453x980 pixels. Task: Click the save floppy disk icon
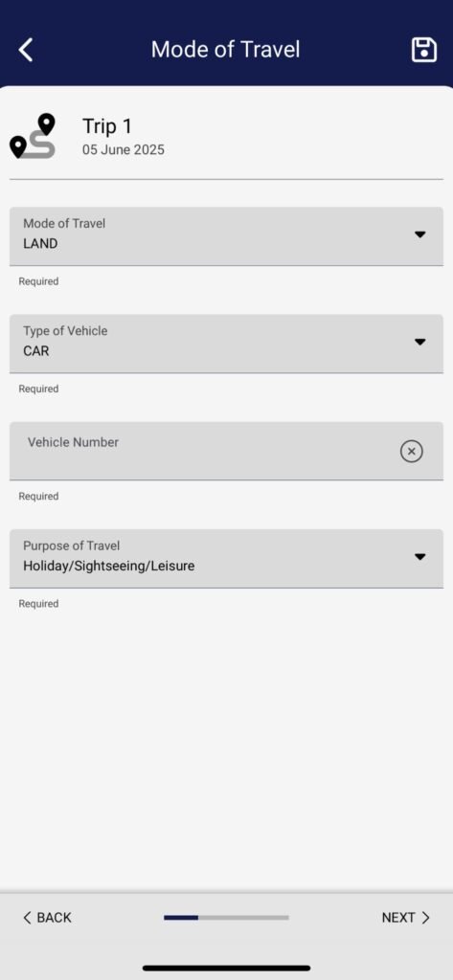click(423, 50)
